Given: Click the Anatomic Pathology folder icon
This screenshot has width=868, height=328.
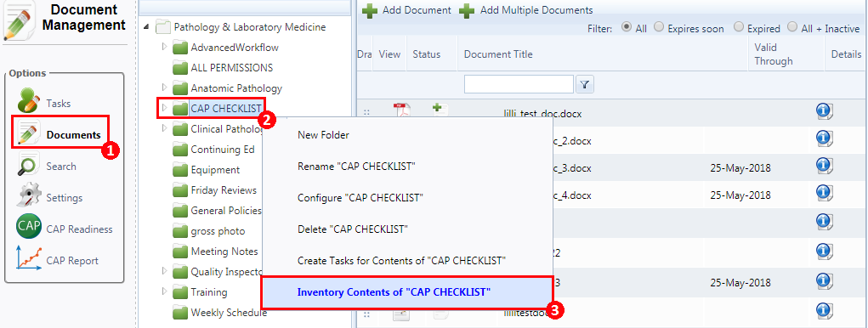Looking at the screenshot, I should point(180,88).
